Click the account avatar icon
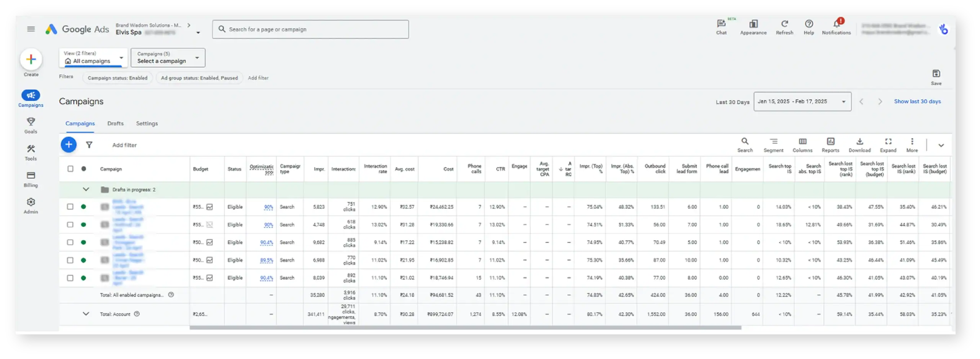The height and width of the screenshot is (359, 980). point(943,29)
